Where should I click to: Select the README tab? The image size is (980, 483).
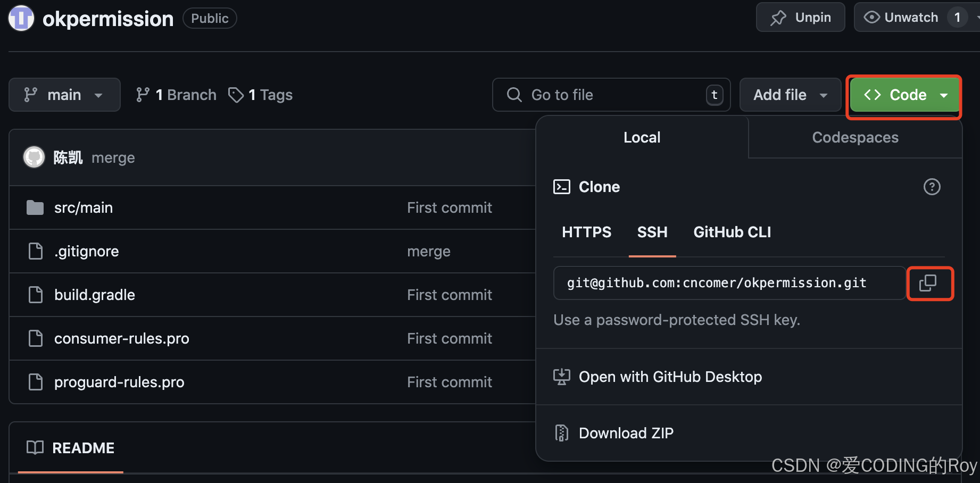71,448
